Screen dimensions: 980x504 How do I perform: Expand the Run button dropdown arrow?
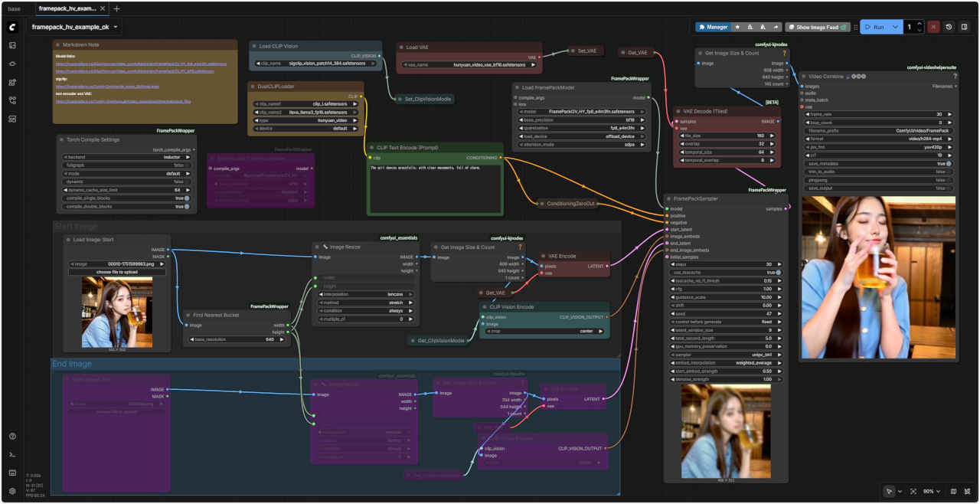pyautogui.click(x=895, y=27)
